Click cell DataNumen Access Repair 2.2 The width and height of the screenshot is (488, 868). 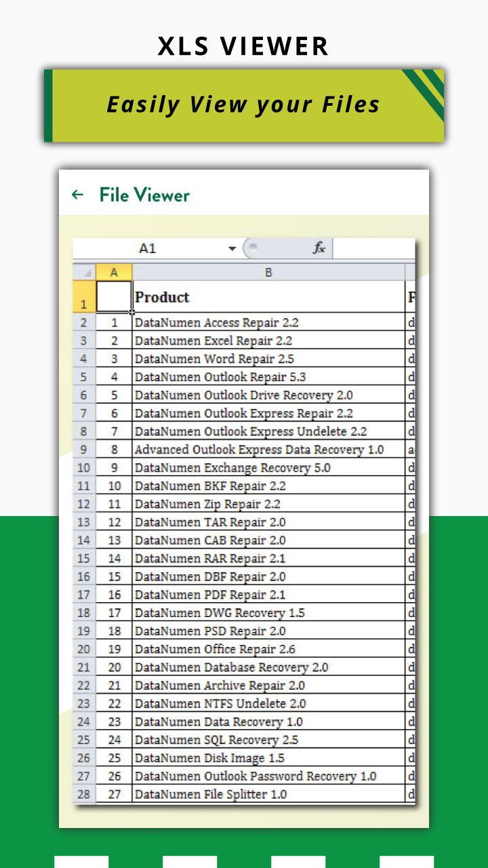tap(268, 323)
